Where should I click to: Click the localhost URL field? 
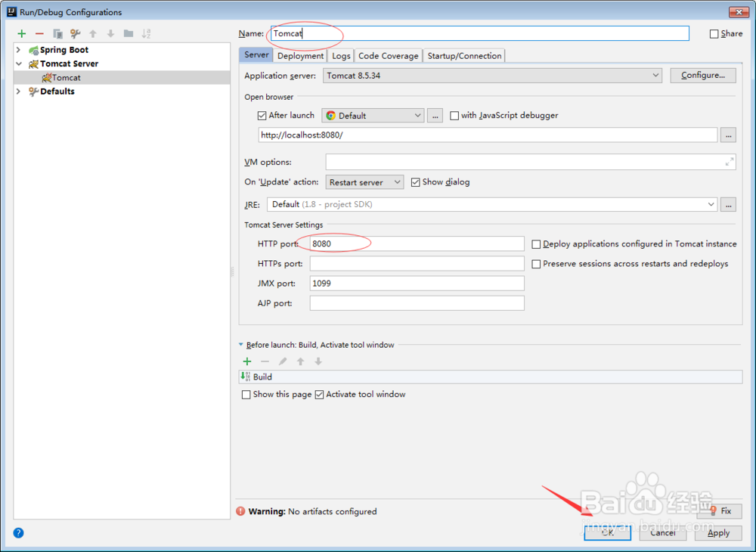(488, 135)
